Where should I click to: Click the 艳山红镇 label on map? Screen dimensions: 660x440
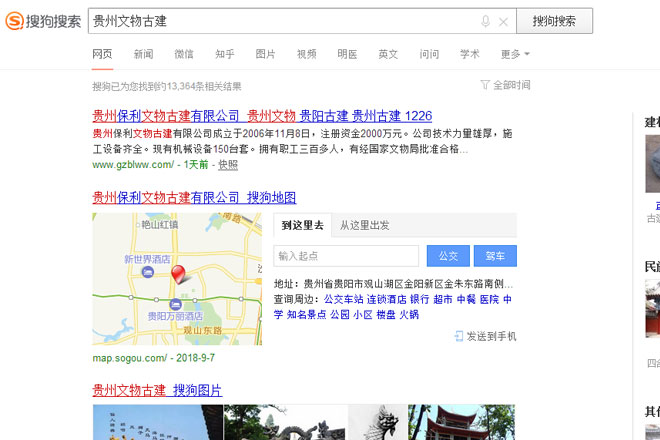point(160,225)
